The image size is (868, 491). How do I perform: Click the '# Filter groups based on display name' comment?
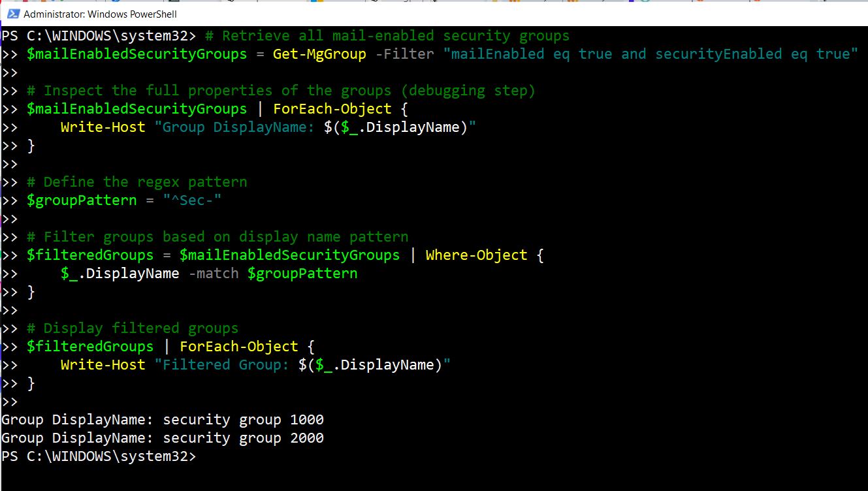pos(217,237)
